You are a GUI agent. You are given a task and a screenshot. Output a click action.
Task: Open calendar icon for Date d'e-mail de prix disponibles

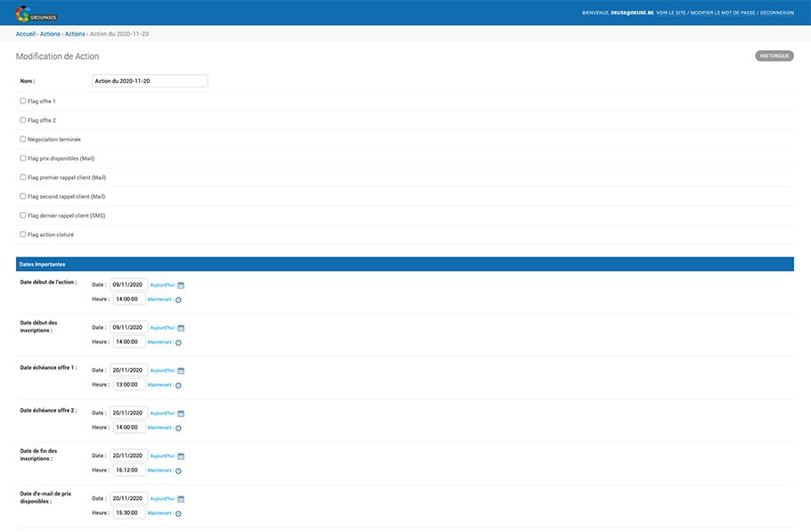click(181, 499)
